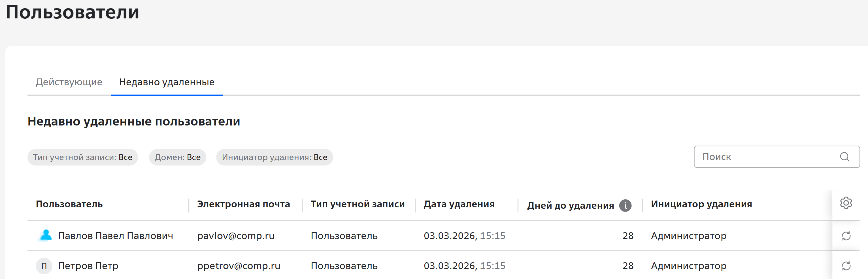Click email pavlov@comp.ru
The image size is (868, 279).
[236, 236]
